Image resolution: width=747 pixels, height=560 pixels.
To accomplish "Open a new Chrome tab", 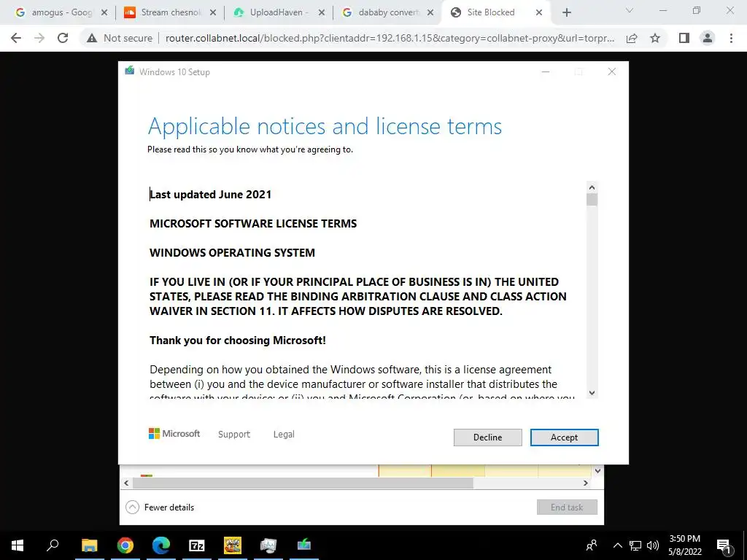I will coord(566,13).
